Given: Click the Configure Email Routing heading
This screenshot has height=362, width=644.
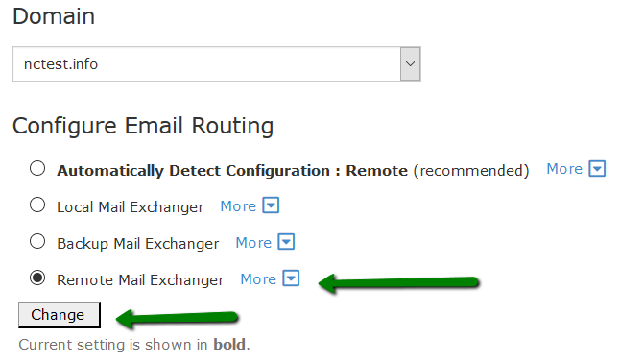Looking at the screenshot, I should click(143, 126).
